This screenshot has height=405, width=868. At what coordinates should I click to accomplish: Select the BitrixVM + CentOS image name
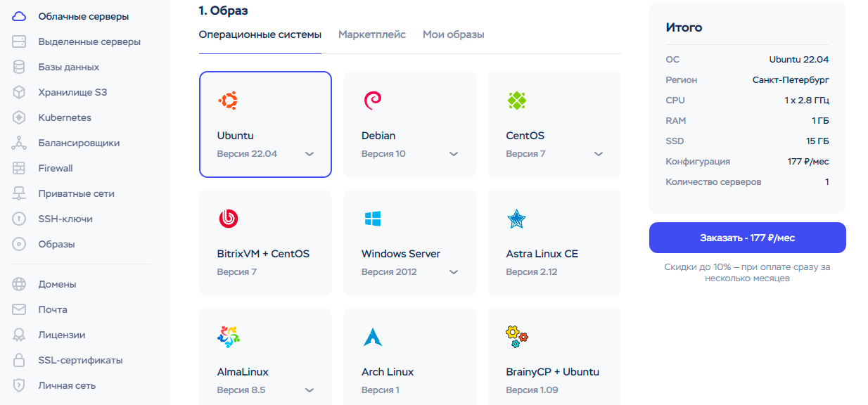tap(263, 254)
